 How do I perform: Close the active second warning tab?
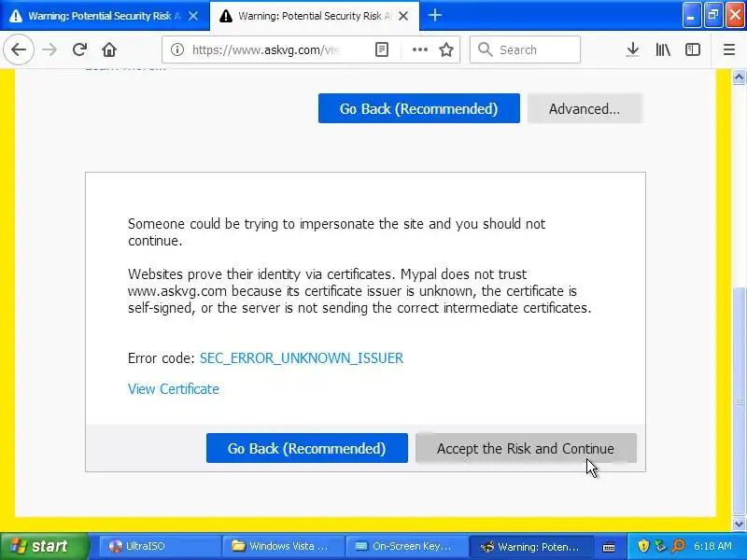point(403,16)
